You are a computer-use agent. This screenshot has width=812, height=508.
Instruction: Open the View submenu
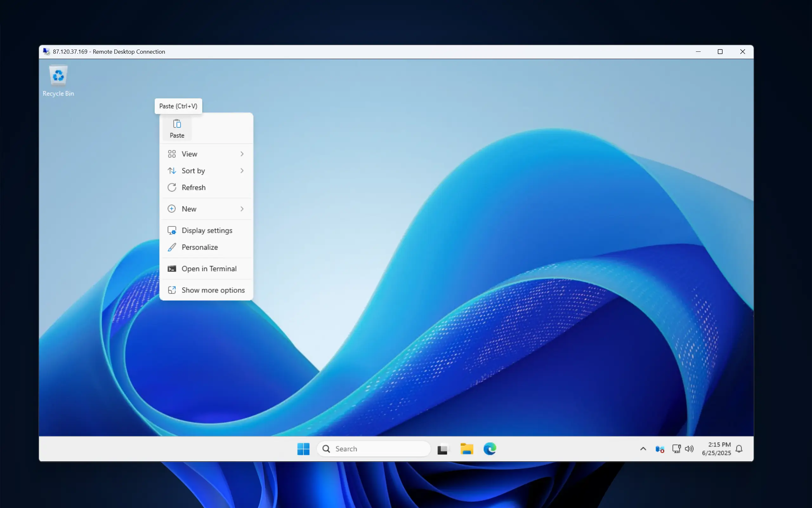click(206, 154)
